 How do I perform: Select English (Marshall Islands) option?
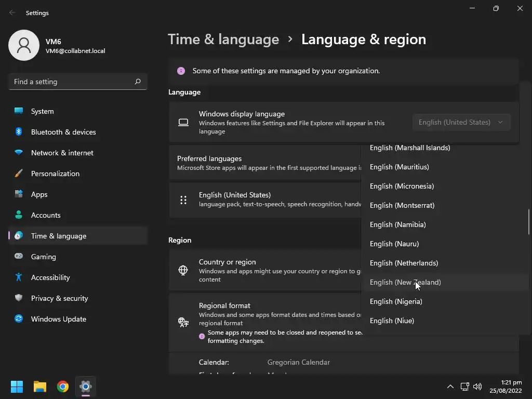pyautogui.click(x=445, y=148)
